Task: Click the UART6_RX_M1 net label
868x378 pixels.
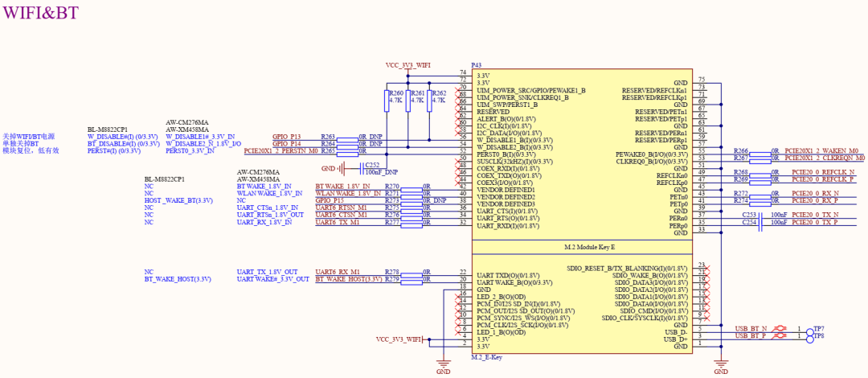Action: [338, 272]
